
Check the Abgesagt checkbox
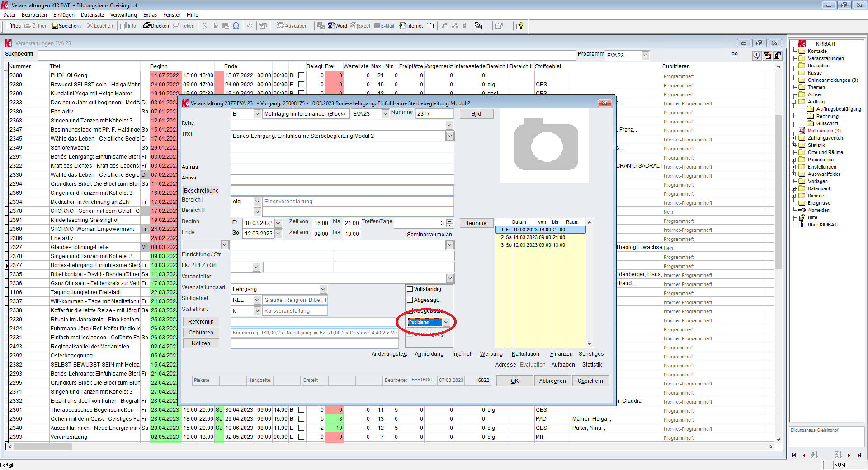coord(410,300)
